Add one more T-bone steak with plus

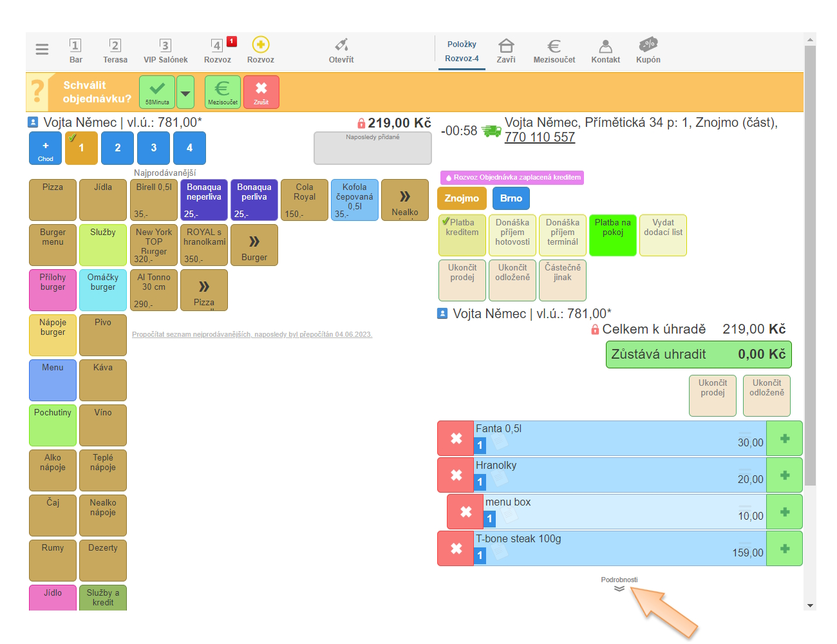point(784,549)
